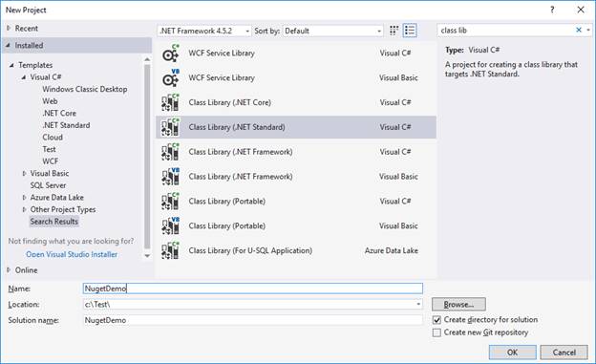Click the Class Library (.NET Standard) icon
The image size is (596, 364).
(170, 127)
